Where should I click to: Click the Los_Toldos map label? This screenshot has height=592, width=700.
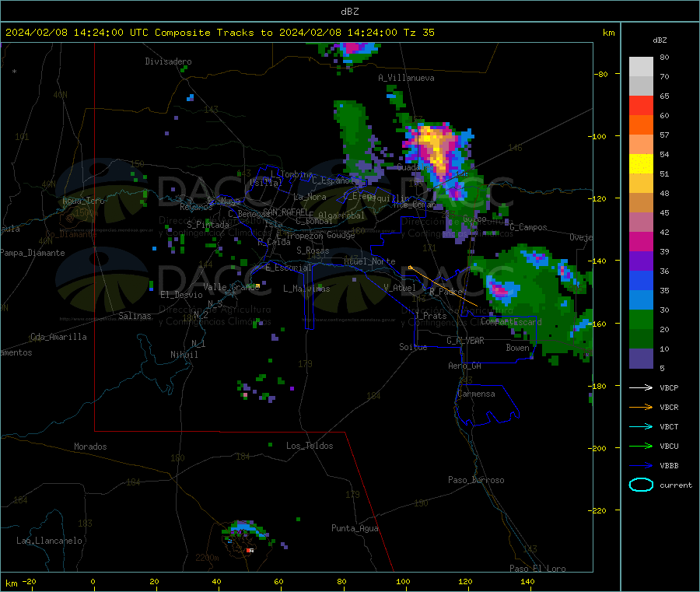point(310,446)
